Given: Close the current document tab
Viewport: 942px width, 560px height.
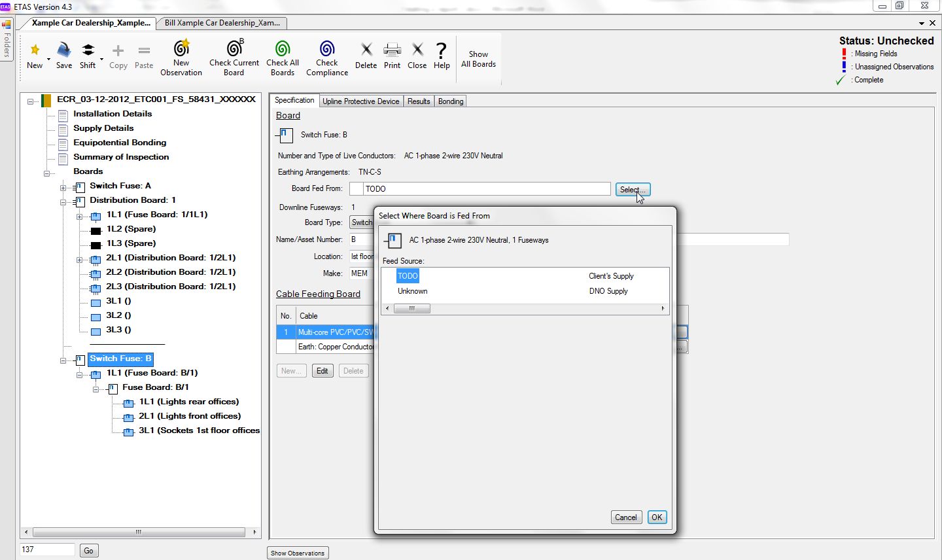Looking at the screenshot, I should pos(932,23).
